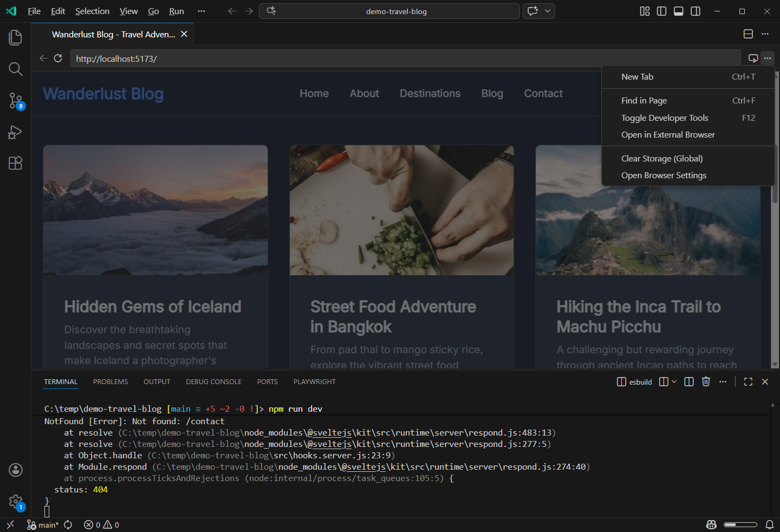
Task: Open the Search view
Action: [x=15, y=69]
